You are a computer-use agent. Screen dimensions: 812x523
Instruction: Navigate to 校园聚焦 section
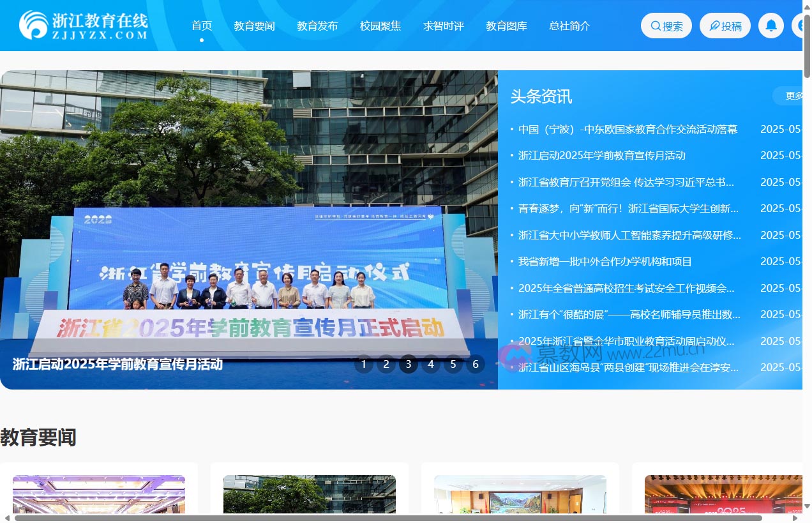(x=381, y=26)
